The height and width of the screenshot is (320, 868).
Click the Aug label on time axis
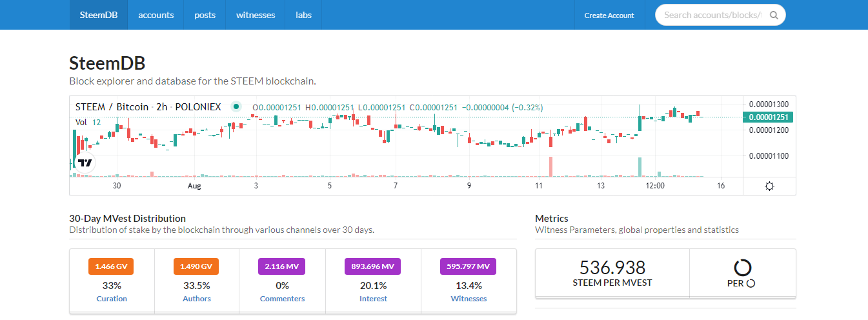coord(195,186)
